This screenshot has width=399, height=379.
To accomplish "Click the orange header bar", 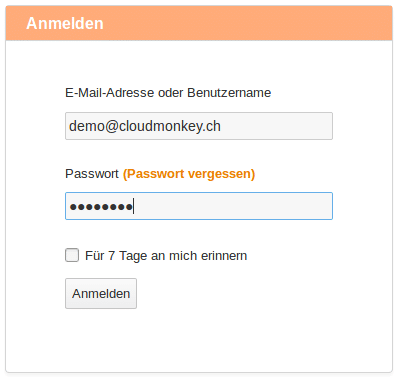I will (x=199, y=23).
